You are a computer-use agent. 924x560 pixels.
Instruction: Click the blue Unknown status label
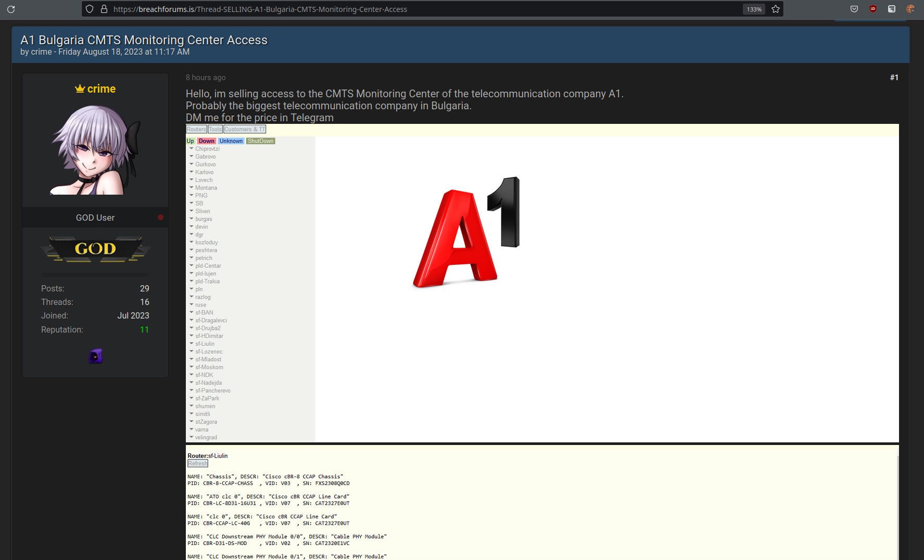[231, 141]
